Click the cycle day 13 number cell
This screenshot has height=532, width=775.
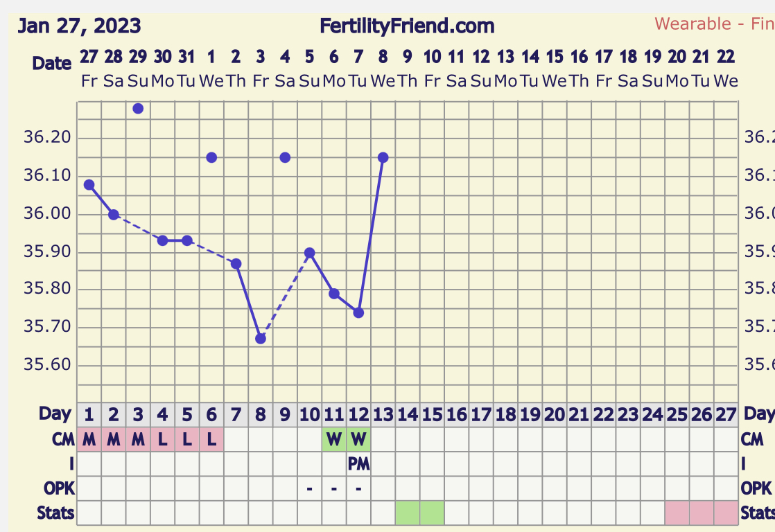[383, 414]
